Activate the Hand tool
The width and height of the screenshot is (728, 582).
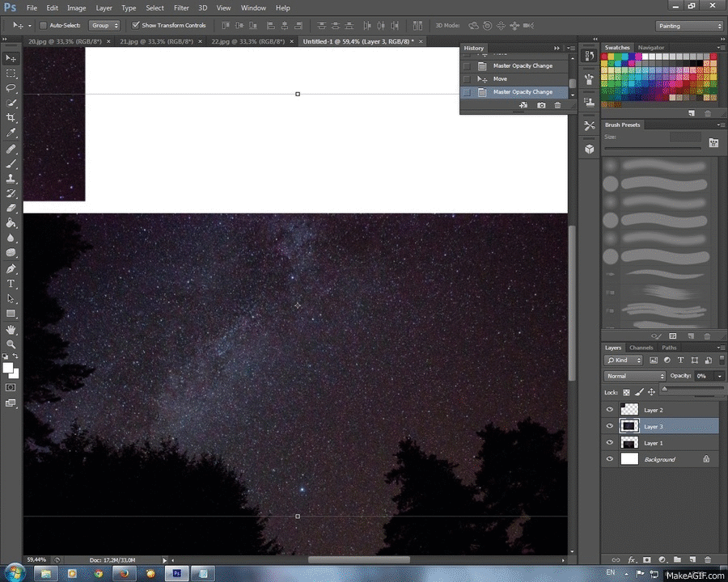pos(11,329)
